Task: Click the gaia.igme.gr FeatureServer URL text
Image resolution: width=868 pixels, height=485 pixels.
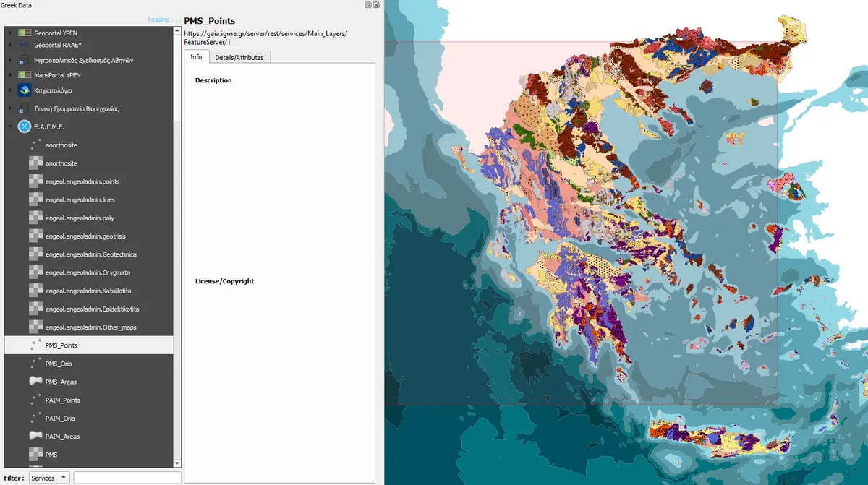Action: point(265,38)
